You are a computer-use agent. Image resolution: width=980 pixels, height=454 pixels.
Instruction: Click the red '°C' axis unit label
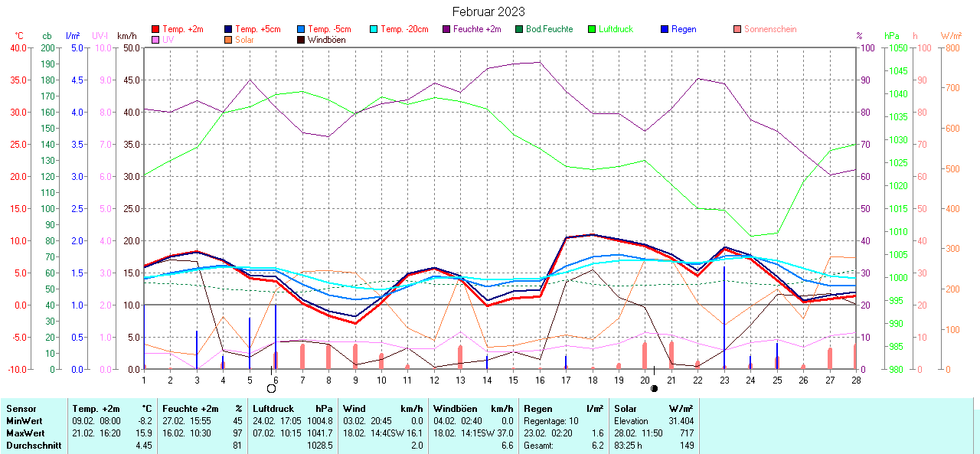19,36
